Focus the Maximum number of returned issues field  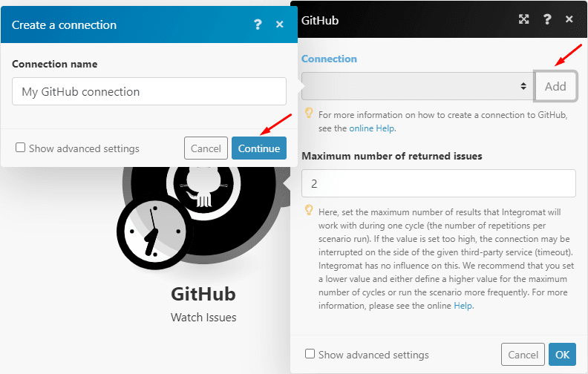pyautogui.click(x=438, y=183)
